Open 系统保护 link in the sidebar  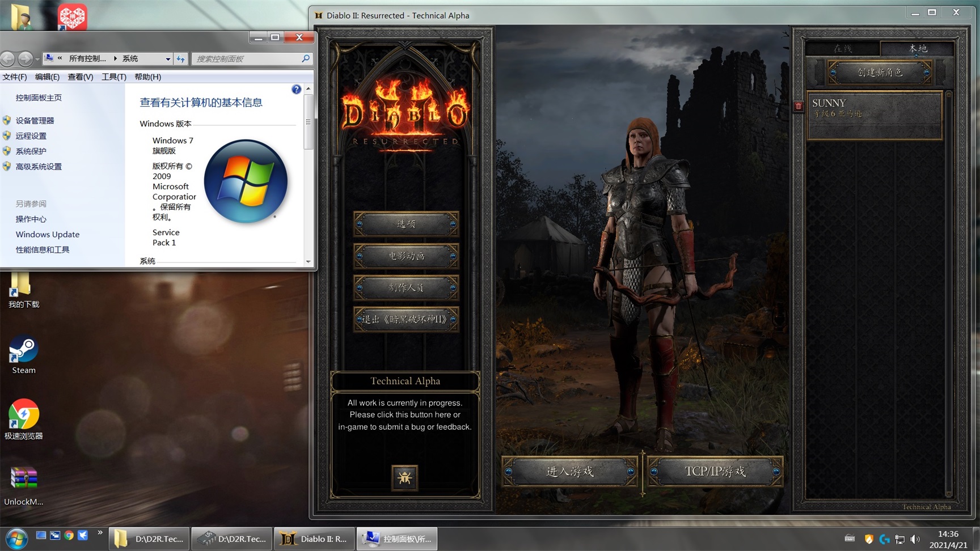(x=31, y=151)
